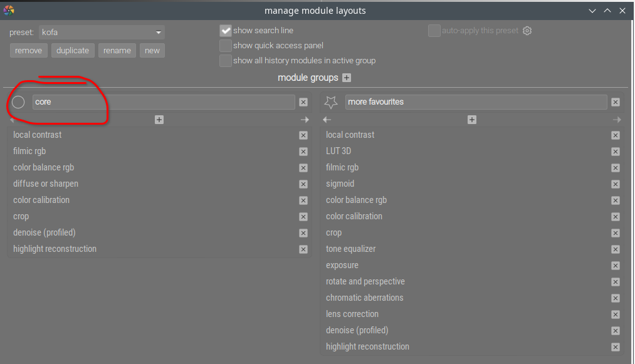635x364 pixels.
Task: Open the preset dropdown showing kofa
Action: pos(102,33)
